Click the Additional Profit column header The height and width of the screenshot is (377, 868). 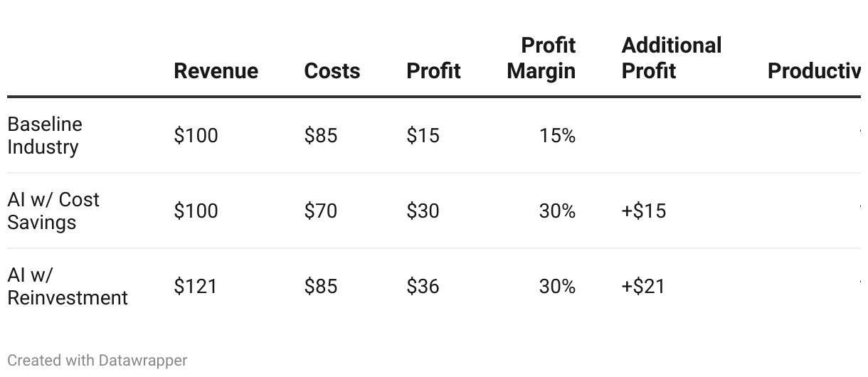pos(672,58)
